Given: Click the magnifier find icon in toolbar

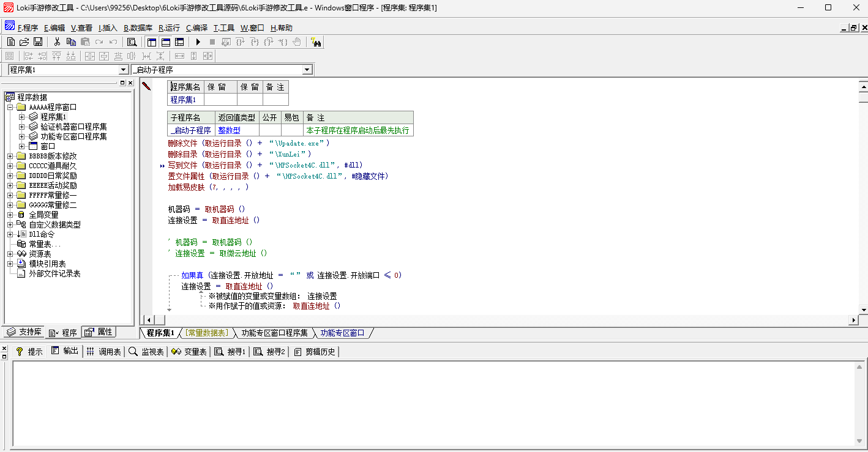Looking at the screenshot, I should 132,42.
